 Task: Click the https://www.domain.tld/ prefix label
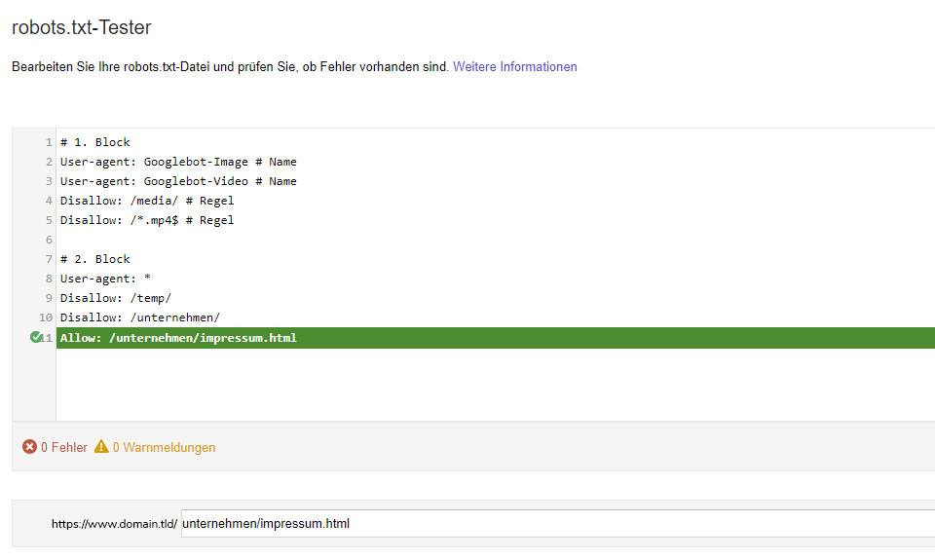pos(114,524)
